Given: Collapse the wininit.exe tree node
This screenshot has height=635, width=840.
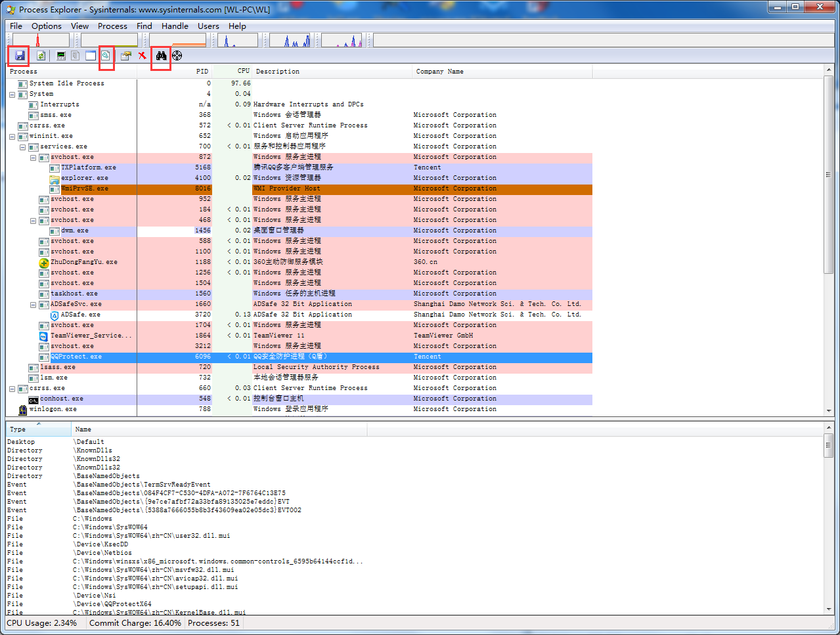Looking at the screenshot, I should point(12,137).
